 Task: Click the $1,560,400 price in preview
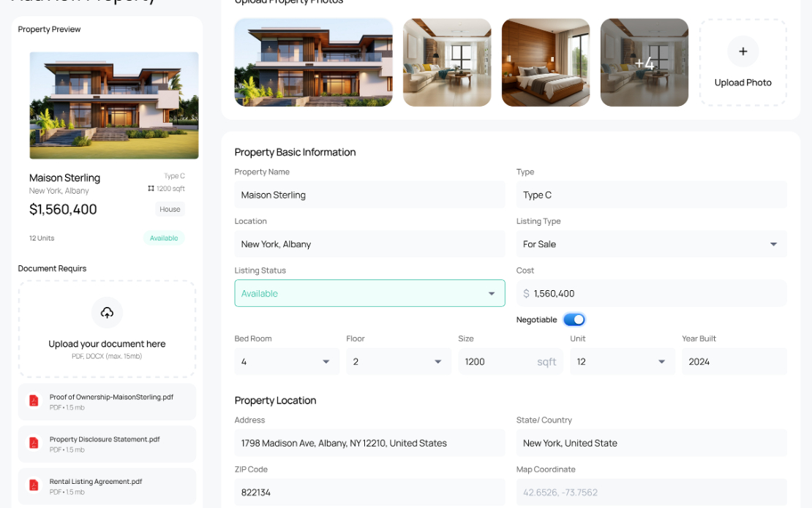click(63, 210)
